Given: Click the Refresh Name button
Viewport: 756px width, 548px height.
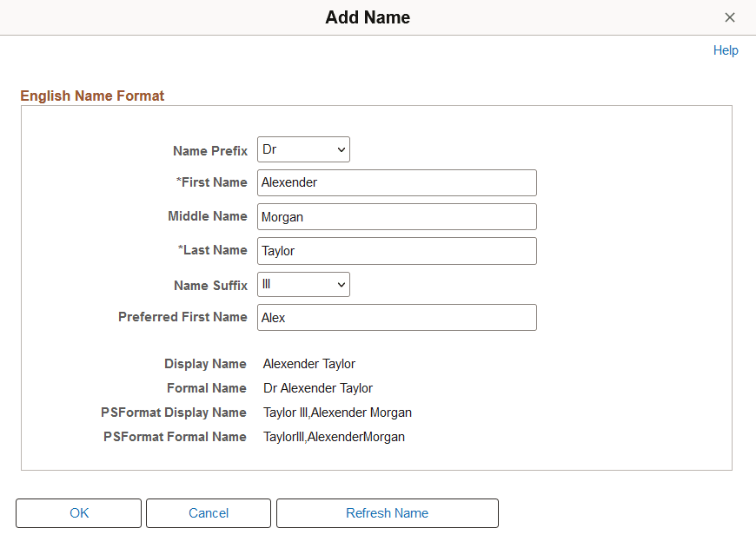Looking at the screenshot, I should [x=387, y=513].
